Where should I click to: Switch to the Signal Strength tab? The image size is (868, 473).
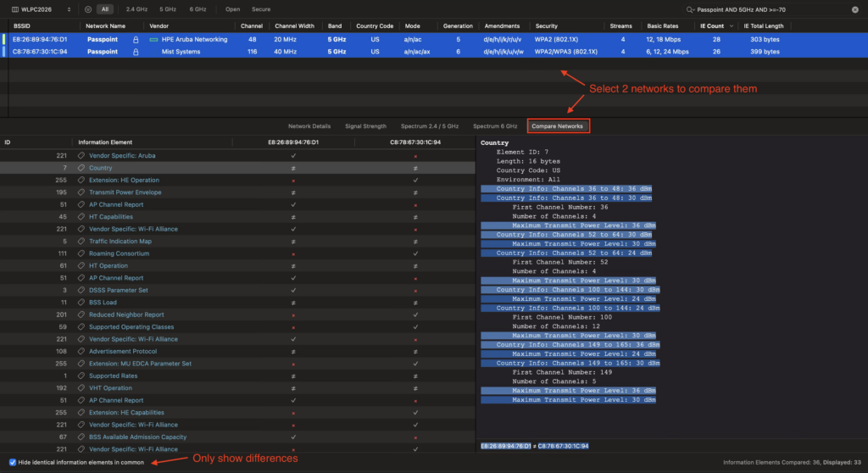(365, 126)
